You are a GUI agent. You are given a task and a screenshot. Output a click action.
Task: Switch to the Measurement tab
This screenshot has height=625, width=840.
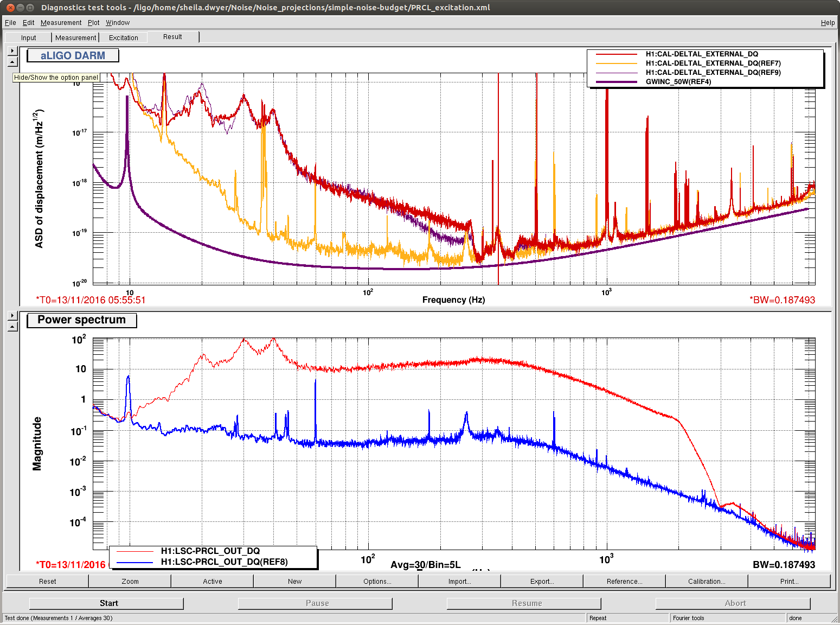pos(75,37)
